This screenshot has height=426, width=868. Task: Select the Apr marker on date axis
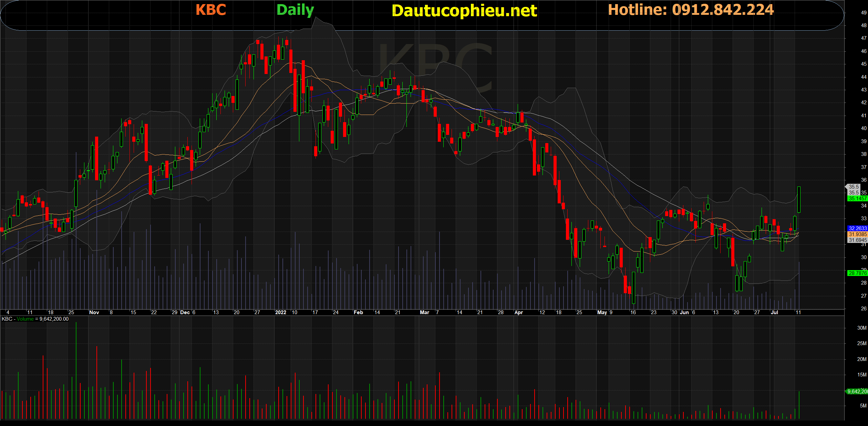tap(518, 312)
